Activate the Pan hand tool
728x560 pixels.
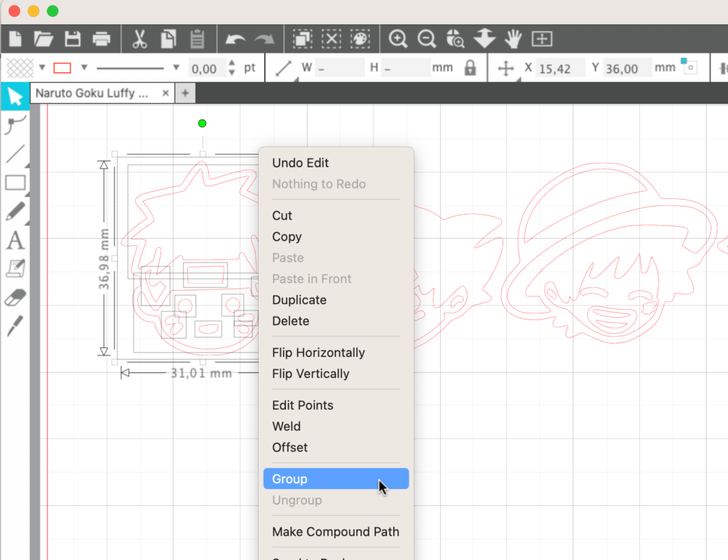point(513,38)
